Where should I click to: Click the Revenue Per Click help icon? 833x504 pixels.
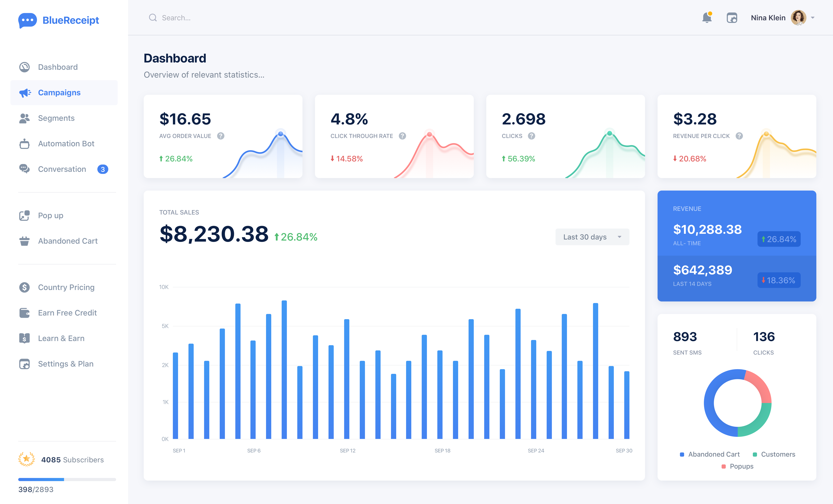[739, 136]
